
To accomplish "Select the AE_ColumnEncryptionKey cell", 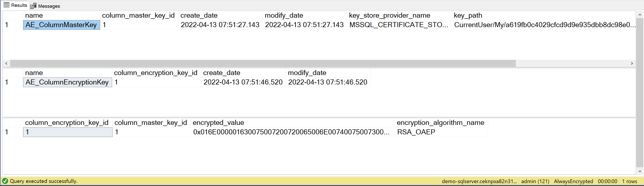I will [x=68, y=82].
